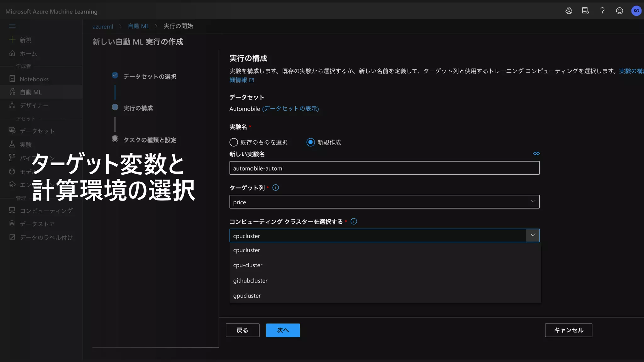Click the 実行の構成 wizard step

[x=138, y=108]
